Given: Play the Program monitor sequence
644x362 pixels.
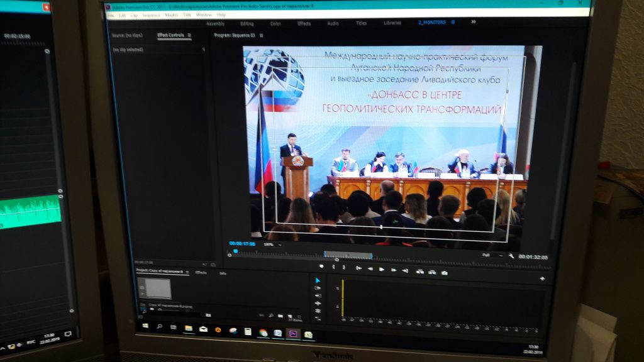Looking at the screenshot, I should click(x=382, y=269).
